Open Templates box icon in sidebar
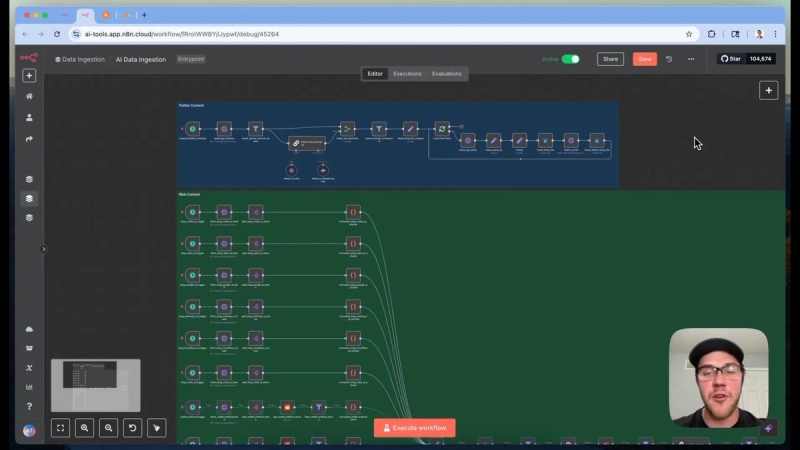The height and width of the screenshot is (450, 800). (x=29, y=348)
